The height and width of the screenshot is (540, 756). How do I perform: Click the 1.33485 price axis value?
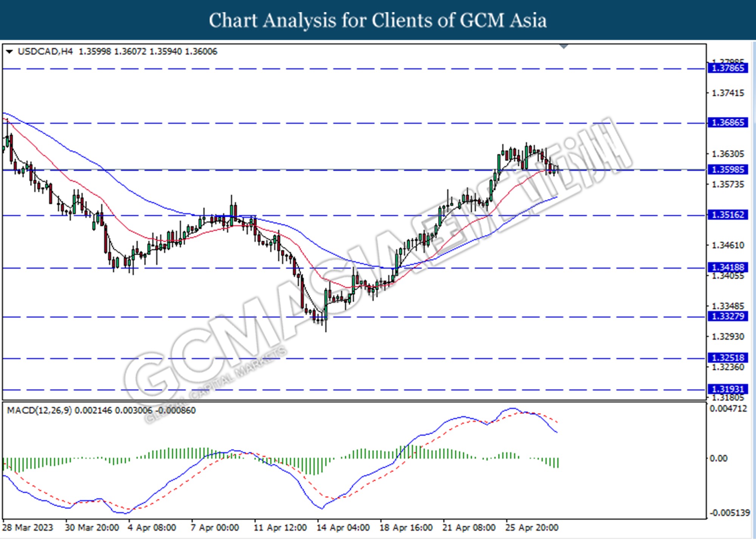[x=728, y=306]
